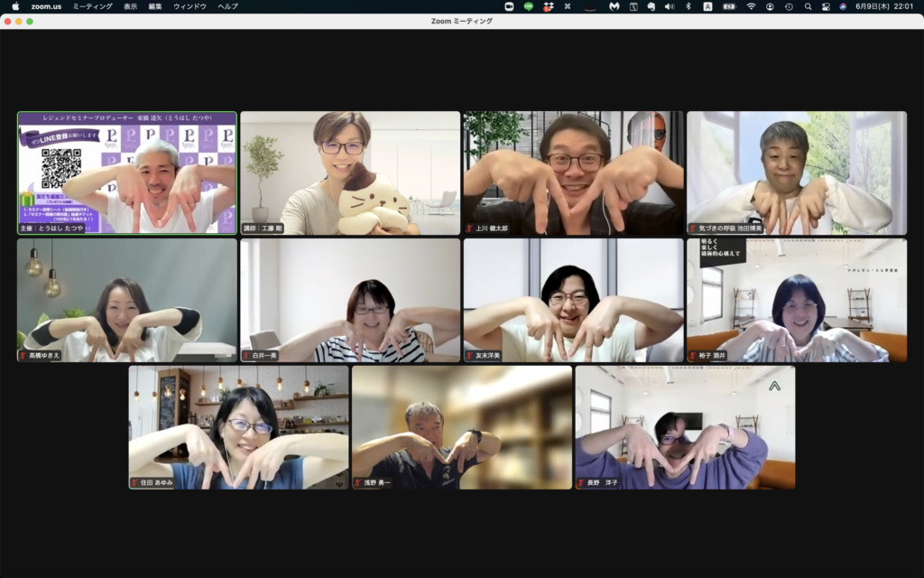924x578 pixels.
Task: Open the ウィンドウ menu
Action: click(x=189, y=6)
